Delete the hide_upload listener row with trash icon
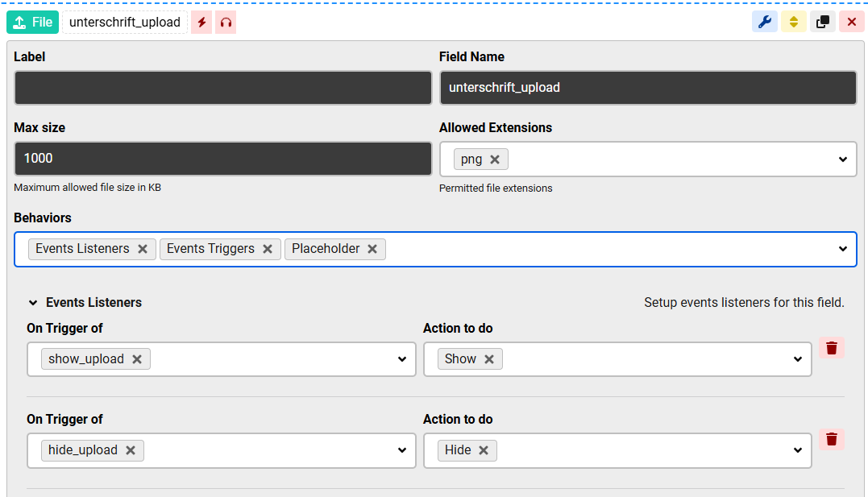Screen dimensions: 868x497 click(x=832, y=440)
